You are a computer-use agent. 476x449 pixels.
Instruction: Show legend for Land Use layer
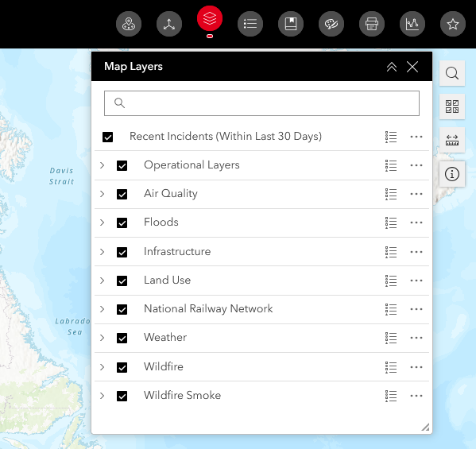click(391, 281)
